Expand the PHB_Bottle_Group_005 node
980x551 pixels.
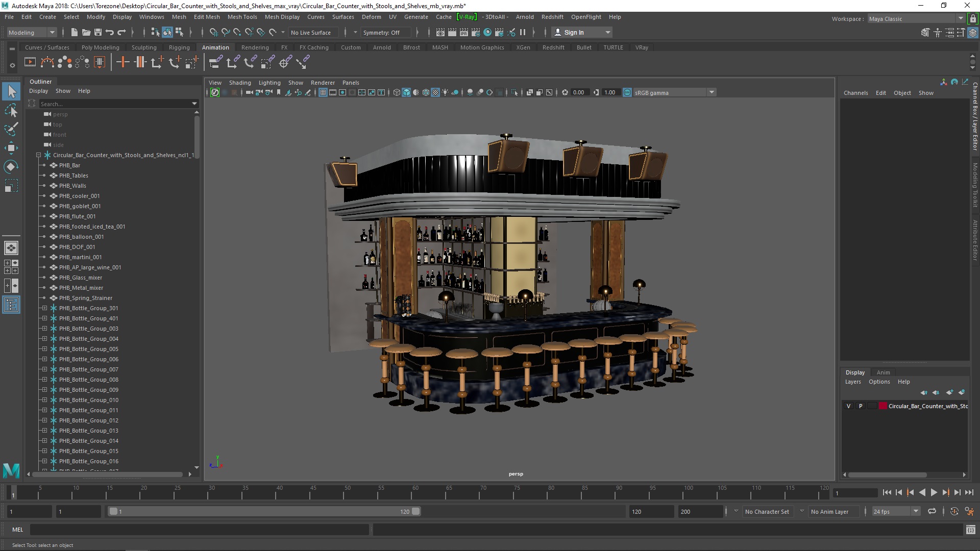[44, 349]
